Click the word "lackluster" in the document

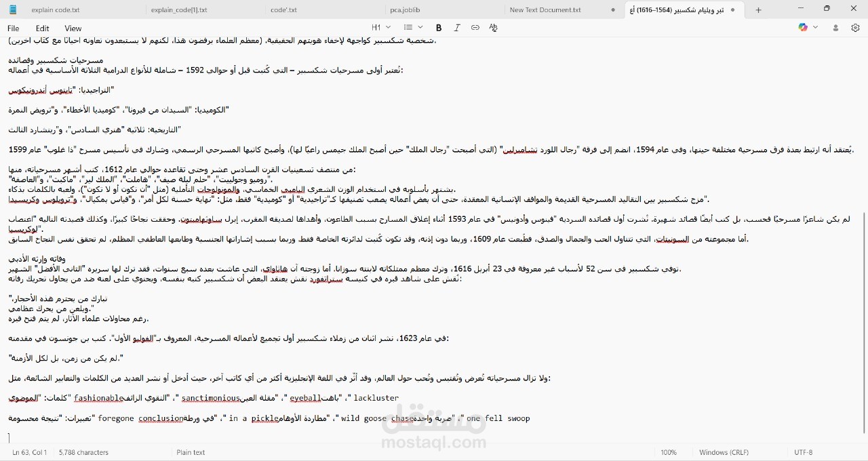click(376, 398)
